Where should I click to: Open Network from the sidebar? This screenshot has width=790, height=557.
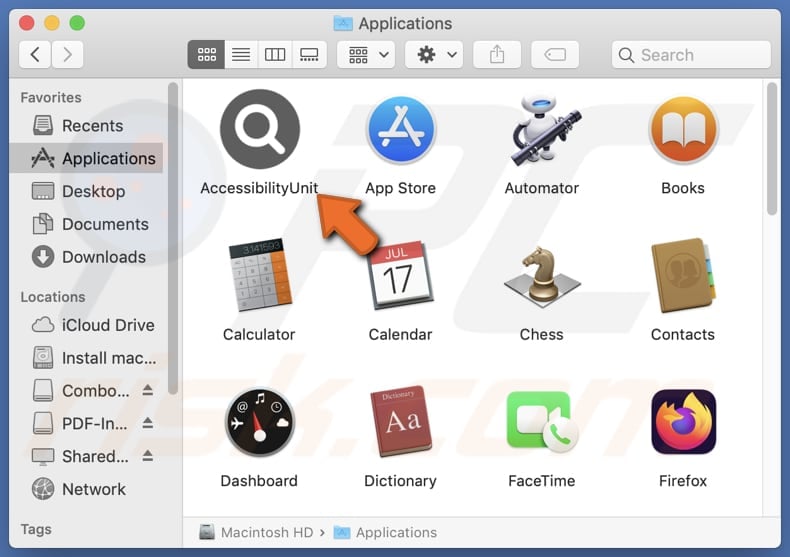coord(86,489)
